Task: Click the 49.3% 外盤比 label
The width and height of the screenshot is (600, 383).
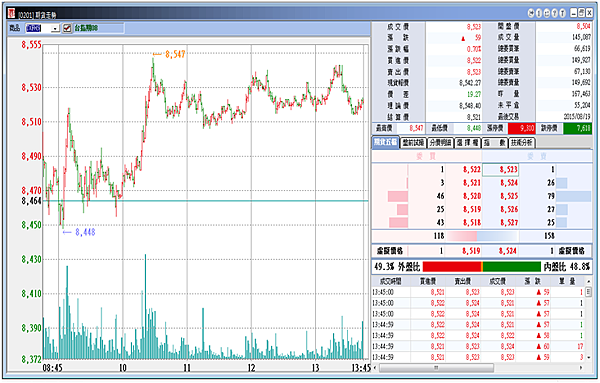Action: pos(397,267)
